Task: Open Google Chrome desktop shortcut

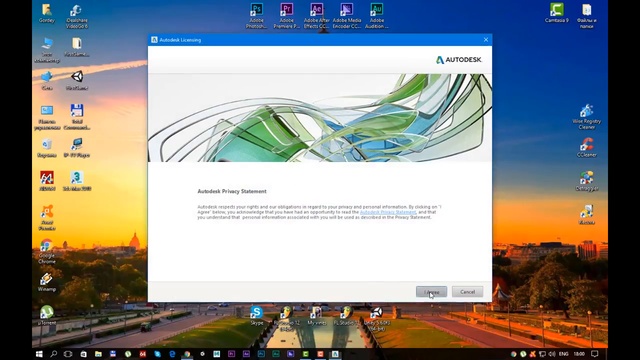Action: (47, 251)
